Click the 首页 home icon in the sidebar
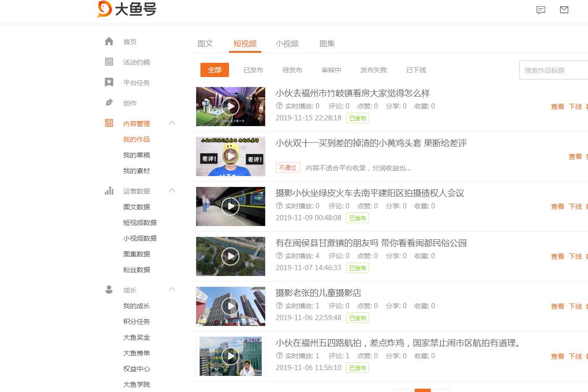This screenshot has width=588, height=392. [x=109, y=41]
